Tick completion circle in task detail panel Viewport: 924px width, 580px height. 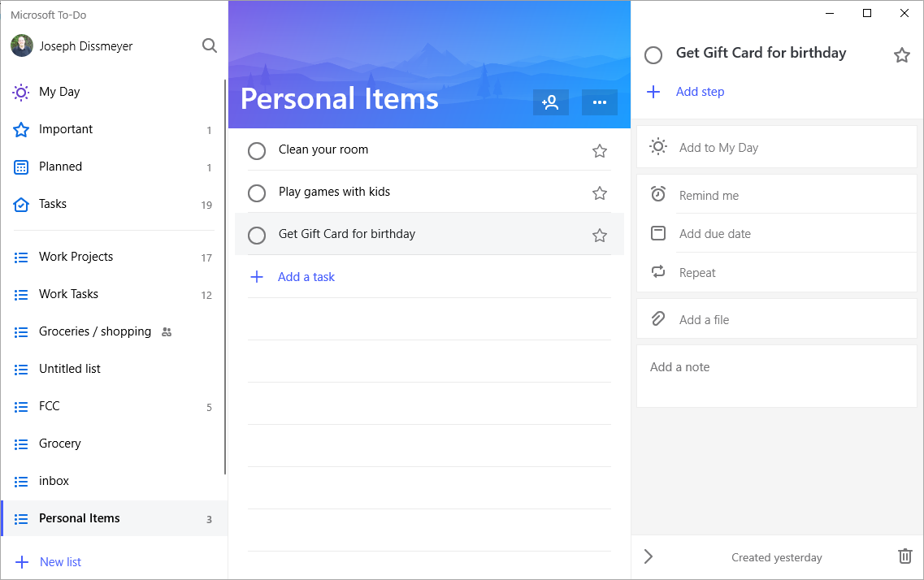[653, 55]
